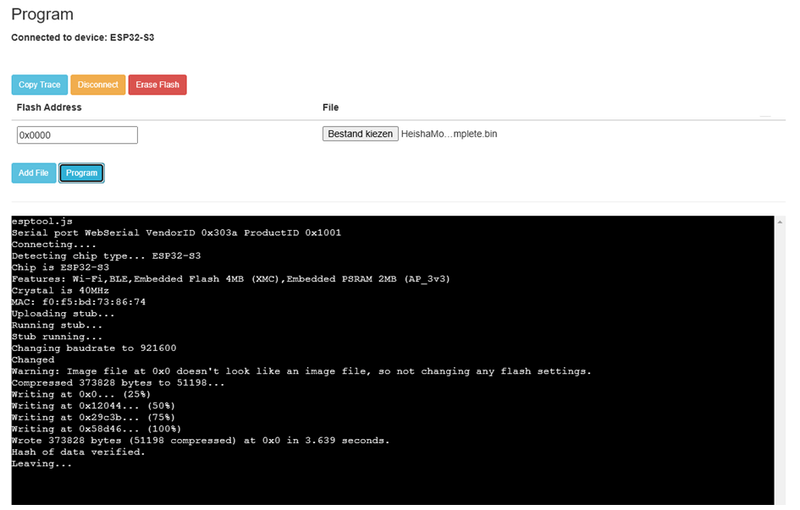This screenshot has width=800, height=510.
Task: Click the 'Leaving...' terminal line
Action: point(42,464)
